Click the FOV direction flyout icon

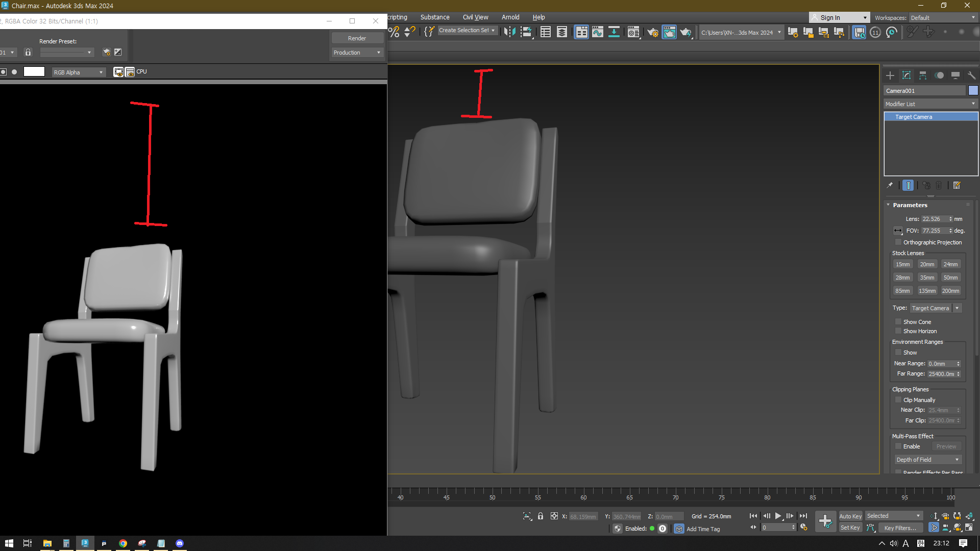898,231
